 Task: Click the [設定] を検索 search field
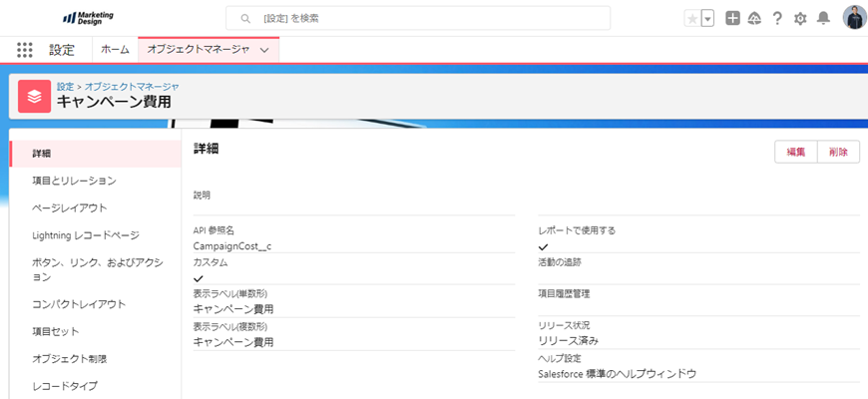pos(419,18)
